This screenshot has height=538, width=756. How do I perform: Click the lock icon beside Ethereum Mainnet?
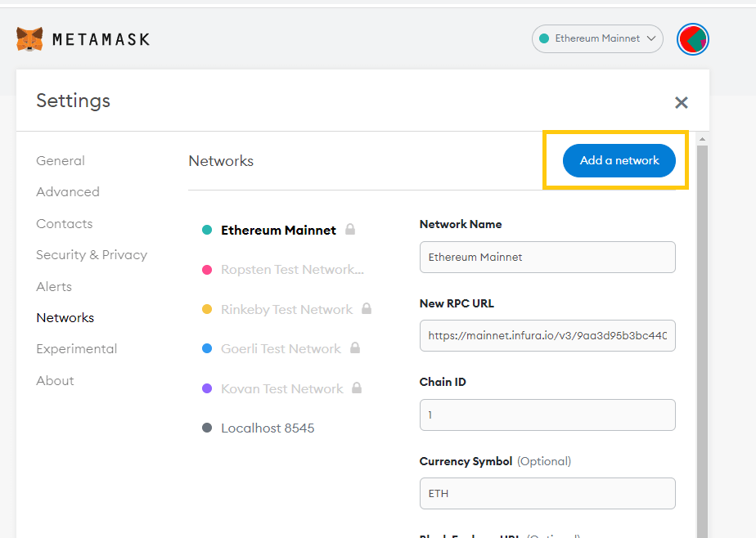coord(350,229)
